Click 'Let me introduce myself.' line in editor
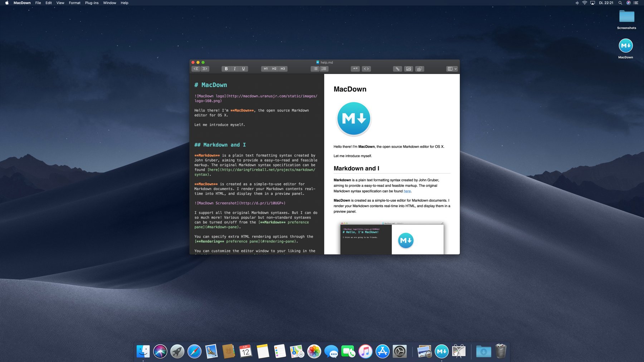This screenshot has width=644, height=362. click(220, 125)
